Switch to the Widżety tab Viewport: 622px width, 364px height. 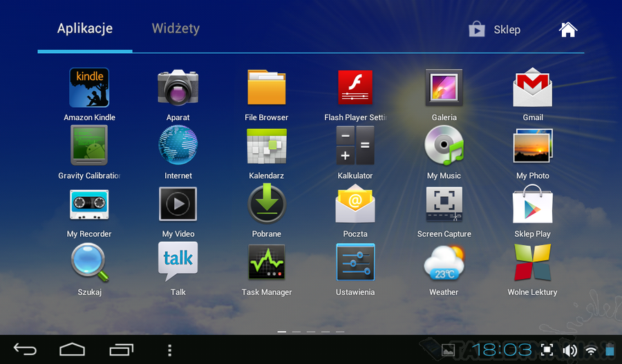176,28
